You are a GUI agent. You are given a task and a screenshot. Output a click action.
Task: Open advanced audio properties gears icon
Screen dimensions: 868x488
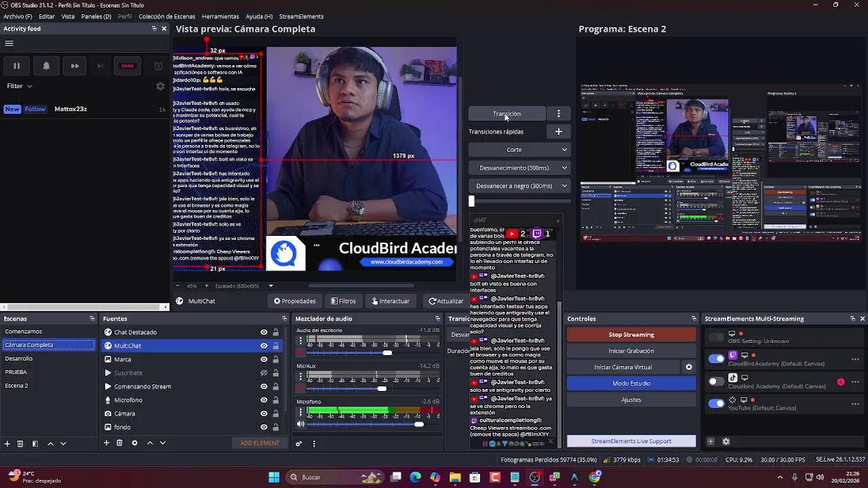click(x=298, y=444)
